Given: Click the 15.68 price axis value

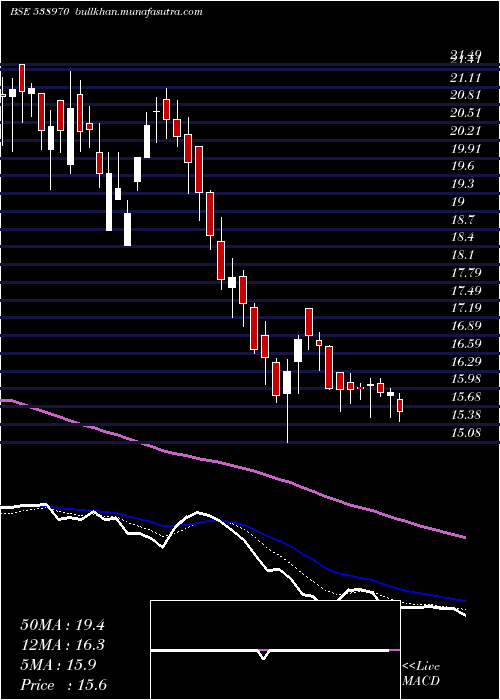Looking at the screenshot, I should (465, 397).
